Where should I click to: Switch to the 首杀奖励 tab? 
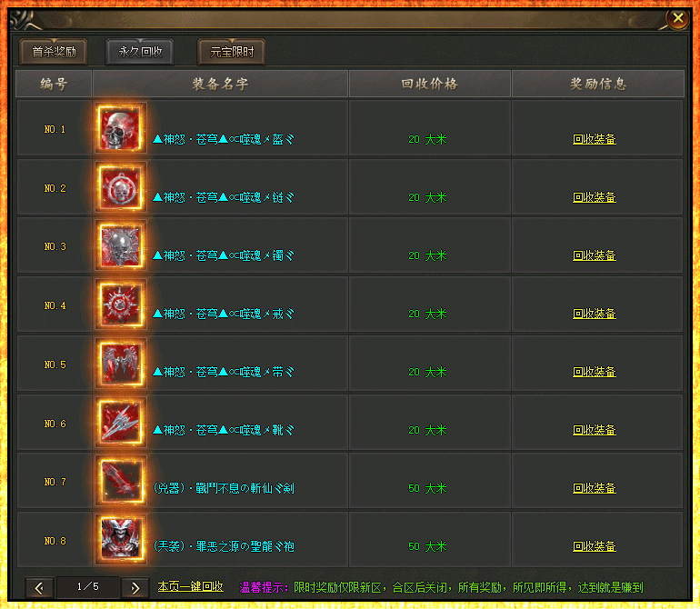pyautogui.click(x=54, y=52)
